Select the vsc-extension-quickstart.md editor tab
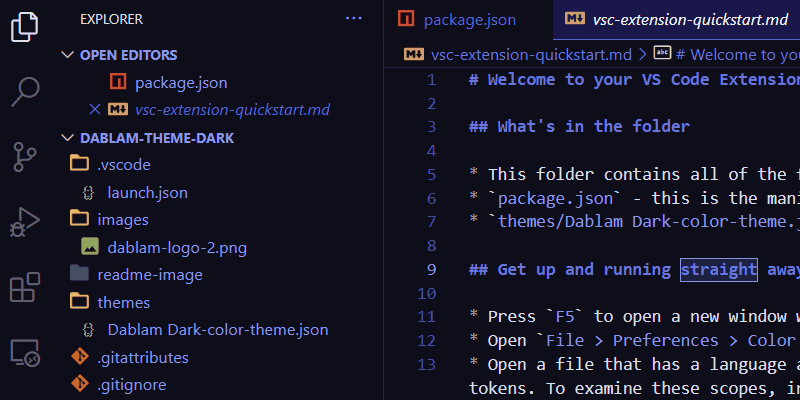 point(677,20)
